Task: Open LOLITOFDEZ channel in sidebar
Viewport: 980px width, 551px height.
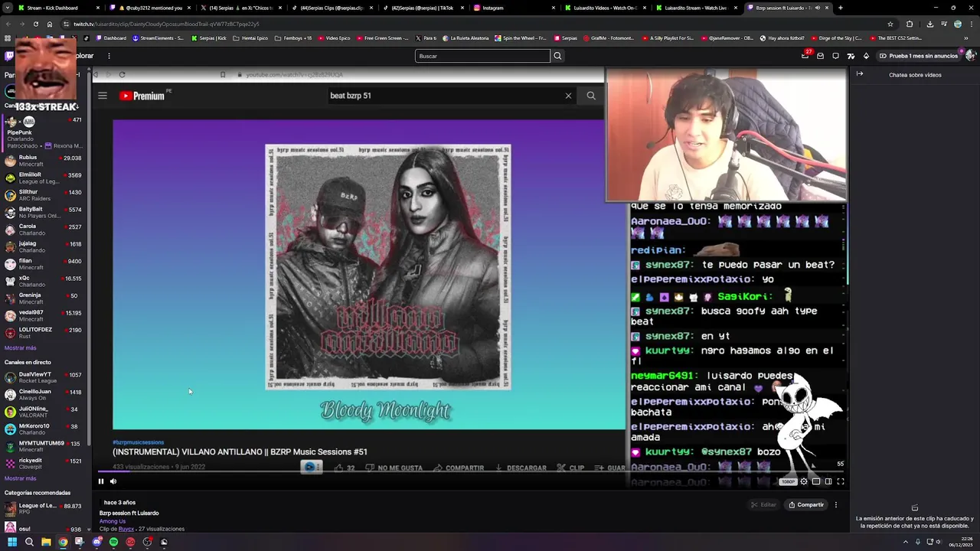Action: click(x=44, y=333)
